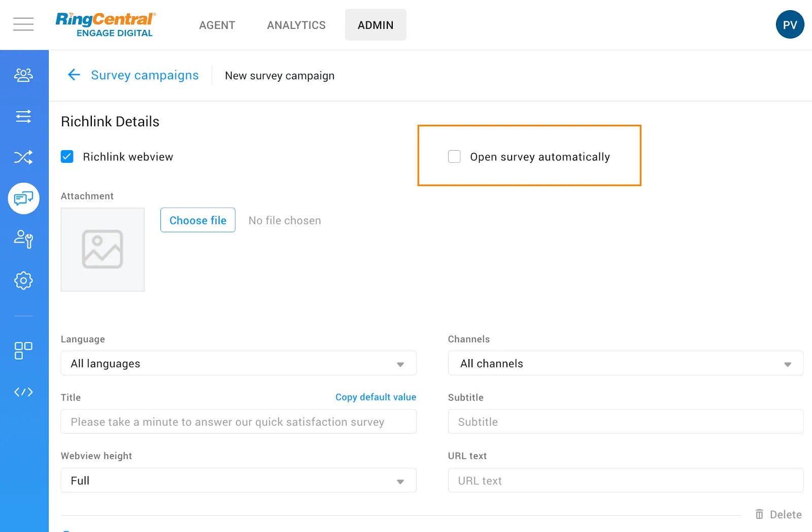Expand the Language dropdown
The height and width of the screenshot is (532, 812).
pyautogui.click(x=238, y=364)
